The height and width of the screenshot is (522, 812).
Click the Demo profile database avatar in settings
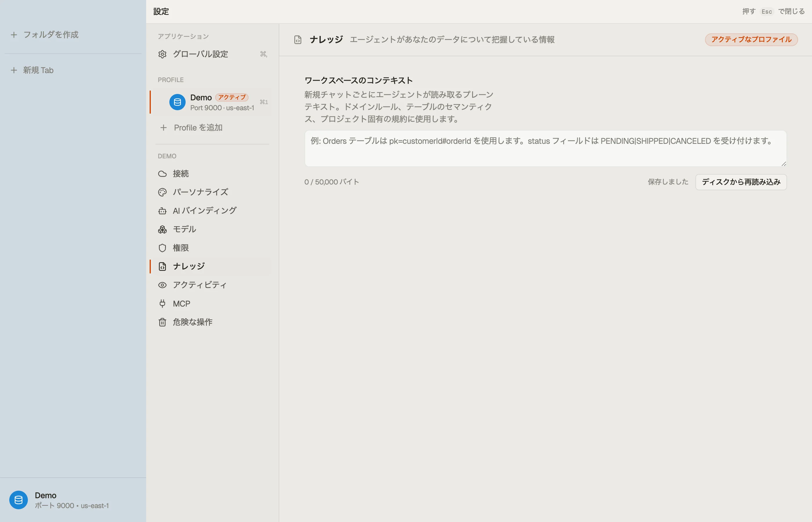(177, 102)
